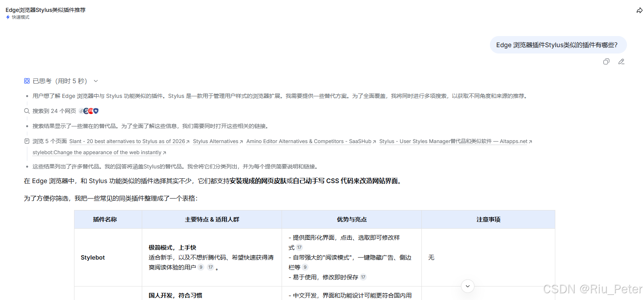Click the user message bubble about Stylus plugins
This screenshot has width=644, height=300.
click(x=558, y=45)
